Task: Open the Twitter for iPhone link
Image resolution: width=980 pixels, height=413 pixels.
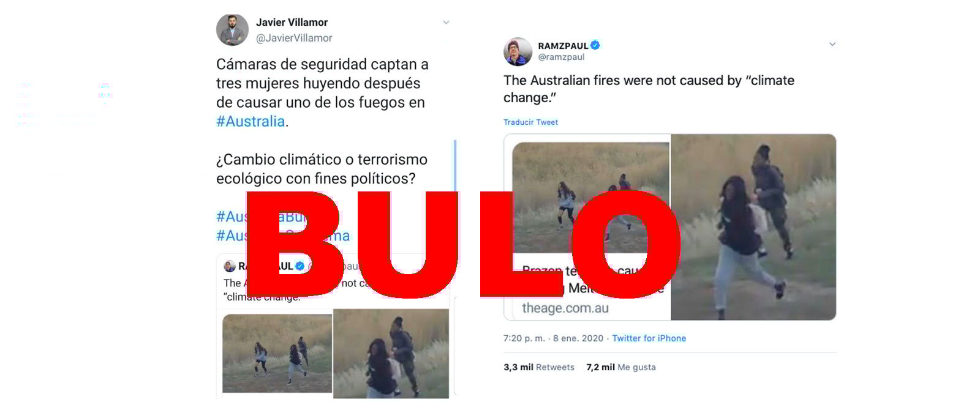Action: 649,338
